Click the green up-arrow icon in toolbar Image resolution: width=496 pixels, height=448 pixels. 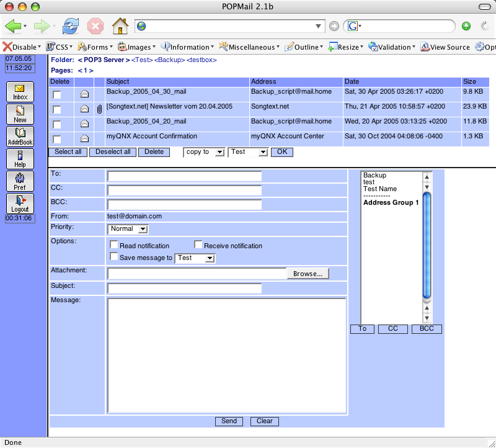pyautogui.click(x=466, y=26)
